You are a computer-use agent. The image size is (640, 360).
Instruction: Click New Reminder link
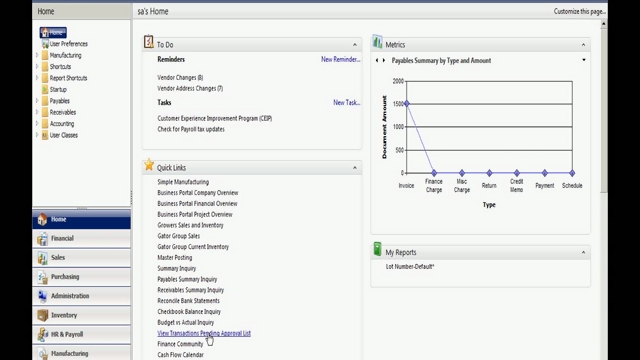click(x=340, y=60)
